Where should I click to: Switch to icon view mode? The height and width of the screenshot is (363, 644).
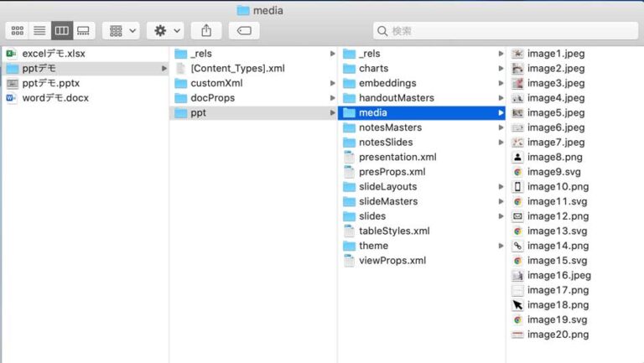[17, 31]
